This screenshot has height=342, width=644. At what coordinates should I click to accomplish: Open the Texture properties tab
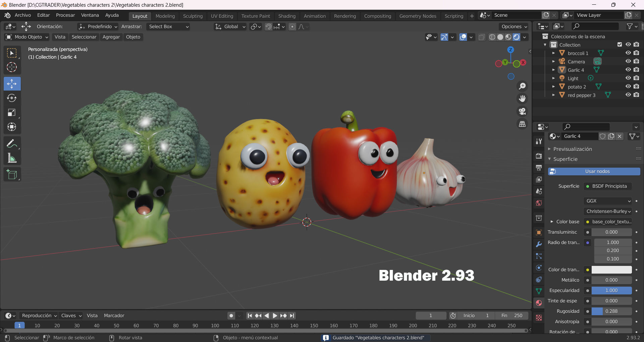pyautogui.click(x=539, y=318)
